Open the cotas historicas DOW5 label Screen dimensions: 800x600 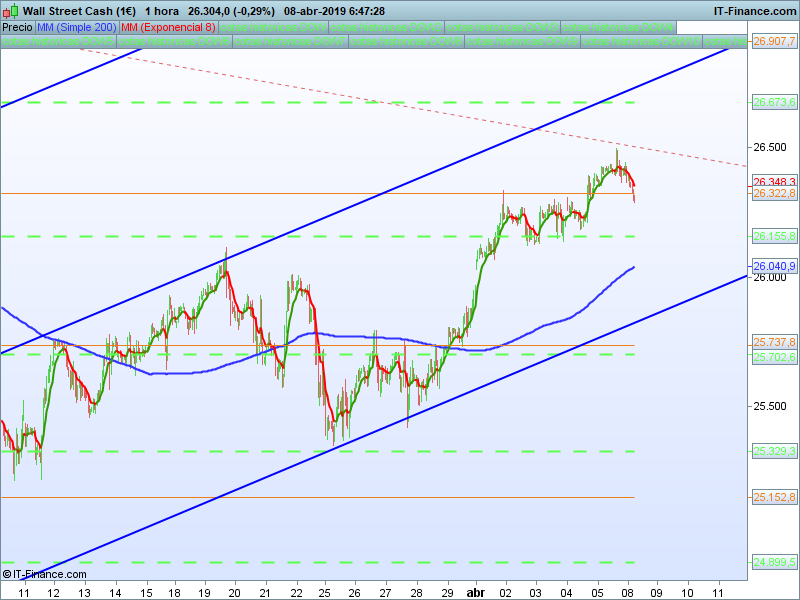click(58, 41)
